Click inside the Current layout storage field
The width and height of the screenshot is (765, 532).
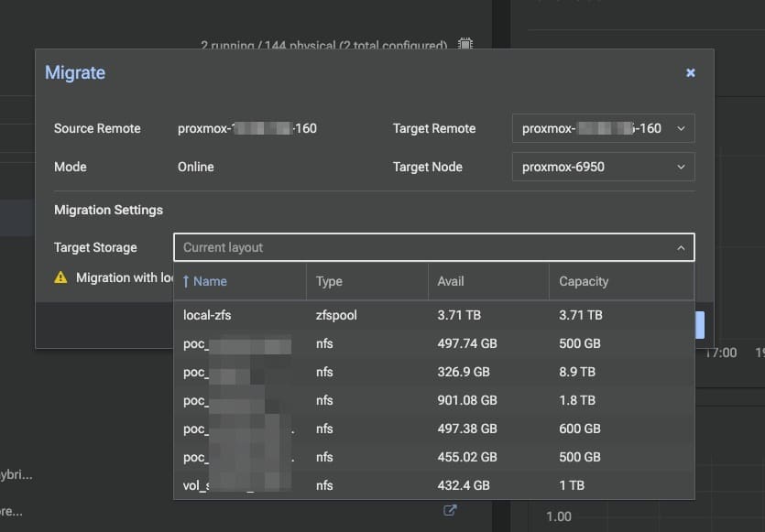point(366,247)
